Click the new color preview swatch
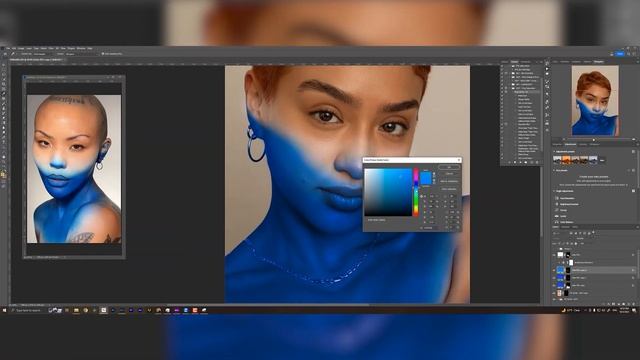 pyautogui.click(x=426, y=175)
